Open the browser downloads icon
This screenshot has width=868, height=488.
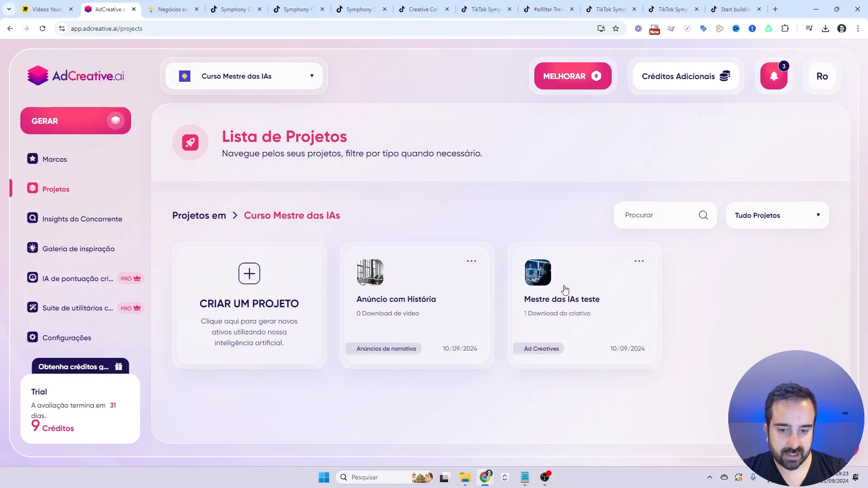coord(826,28)
